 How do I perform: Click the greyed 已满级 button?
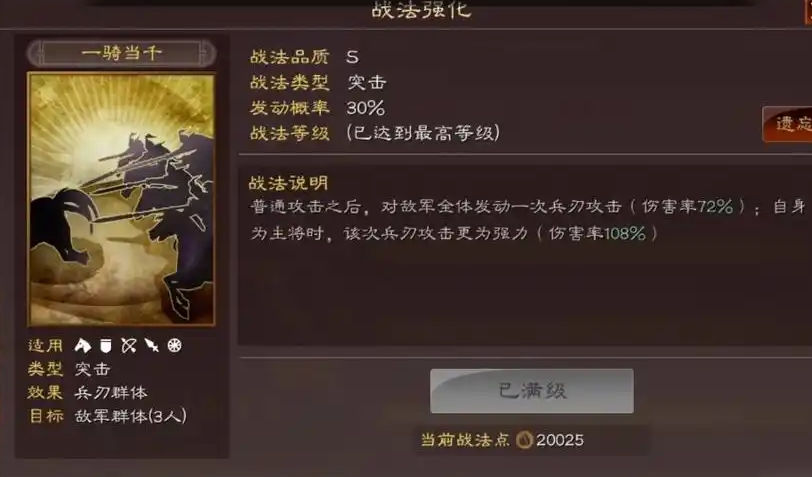(x=531, y=391)
